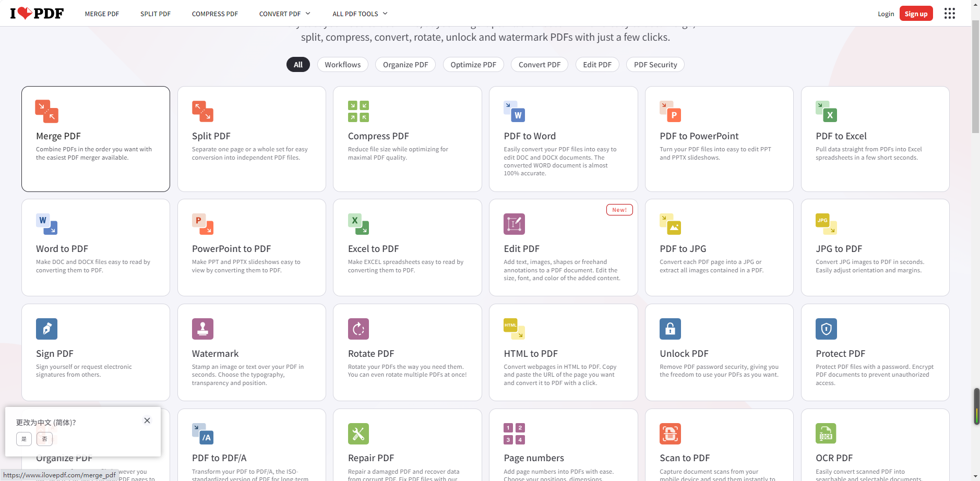
Task: Open the Edit PDF tool icon
Action: click(x=513, y=224)
